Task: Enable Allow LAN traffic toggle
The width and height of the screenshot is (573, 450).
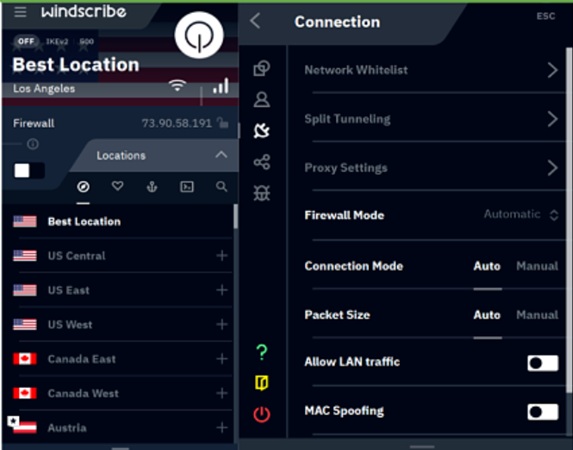Action: tap(543, 363)
